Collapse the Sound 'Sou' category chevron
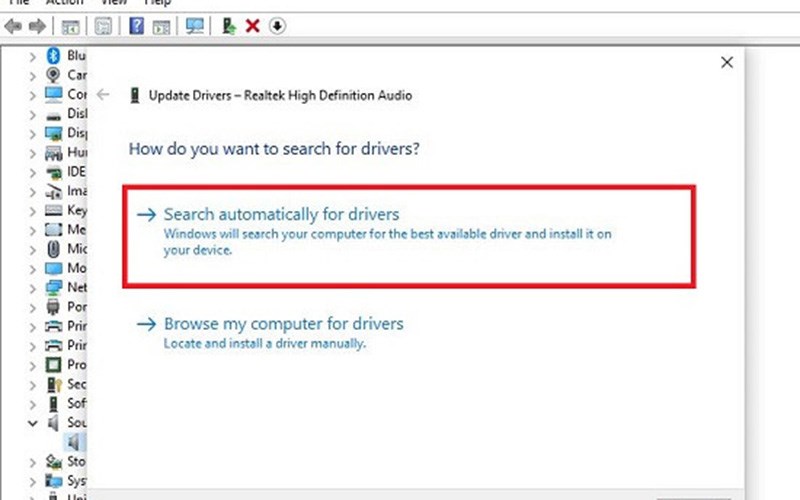Image resolution: width=800 pixels, height=500 pixels. [x=33, y=423]
